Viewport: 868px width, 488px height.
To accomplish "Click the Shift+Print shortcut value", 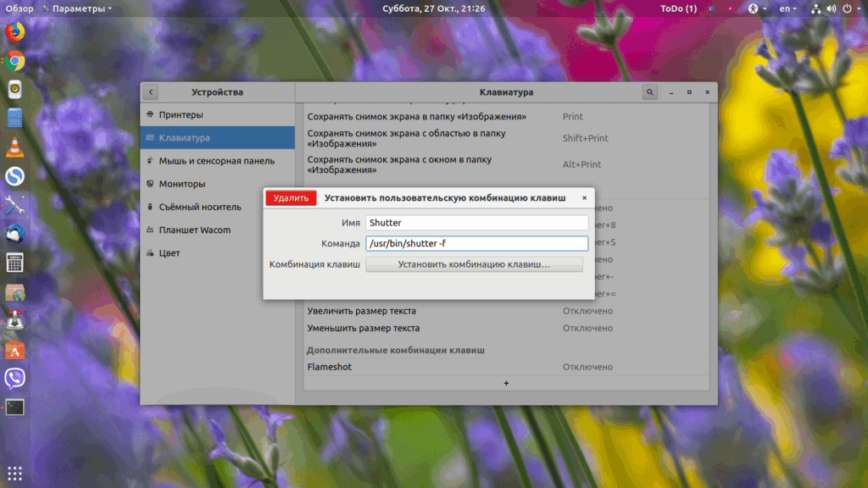I will coord(585,138).
